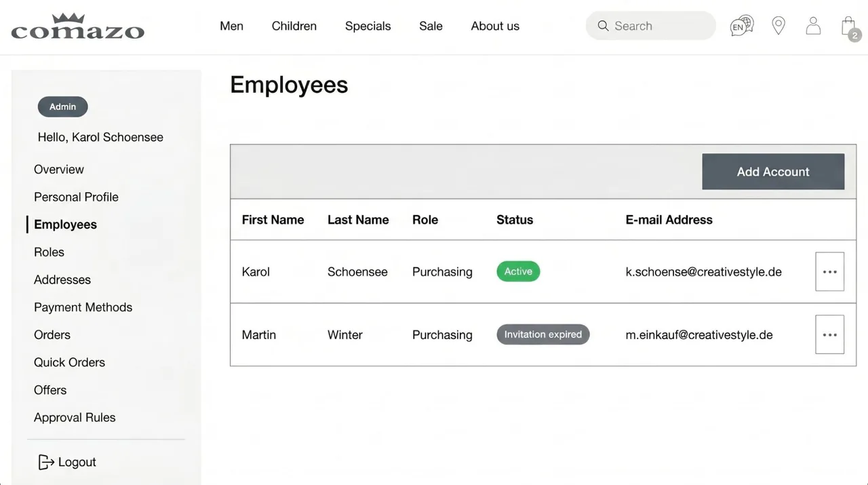Click the Logout door icon

coord(46,462)
